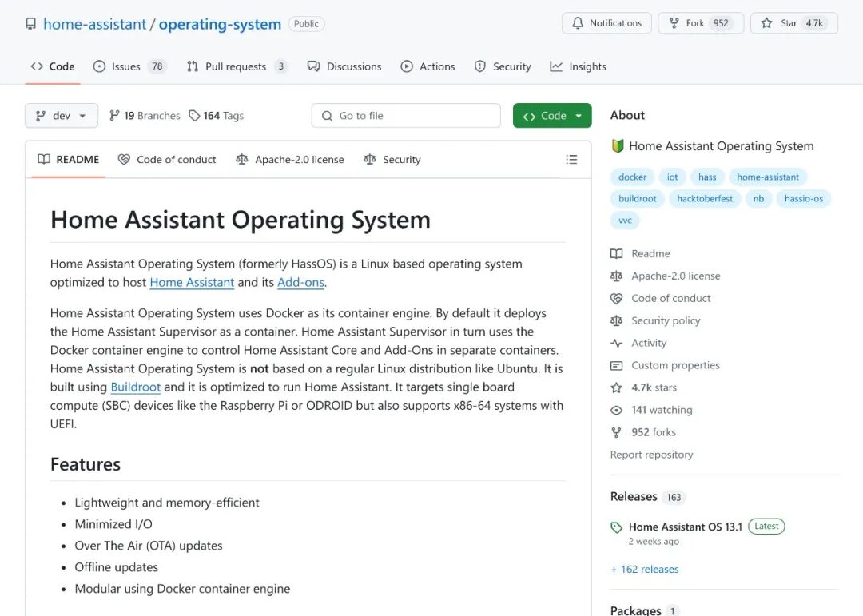Click the hassio-os topic tag
This screenshot has height=616, width=863.
click(x=804, y=199)
